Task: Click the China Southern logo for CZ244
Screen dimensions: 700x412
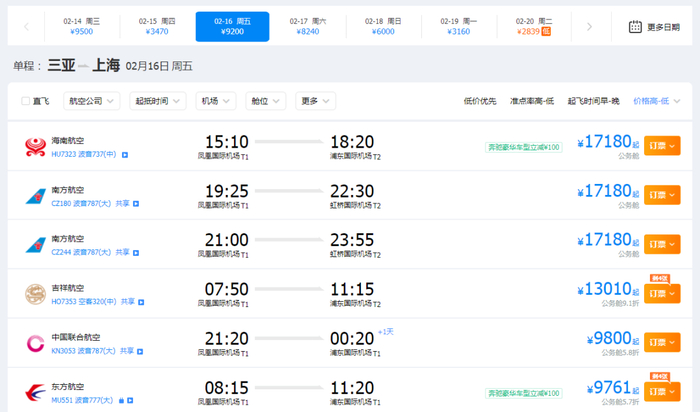Action: [x=35, y=245]
